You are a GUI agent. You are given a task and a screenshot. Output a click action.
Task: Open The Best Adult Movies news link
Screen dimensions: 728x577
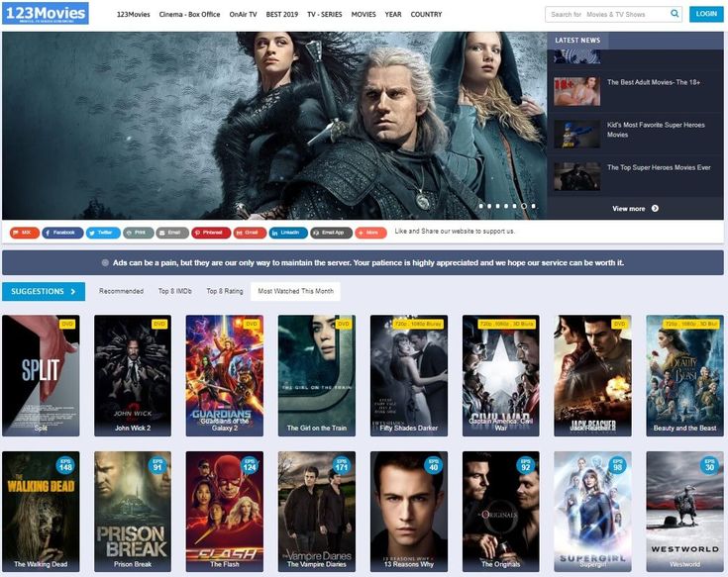[654, 82]
